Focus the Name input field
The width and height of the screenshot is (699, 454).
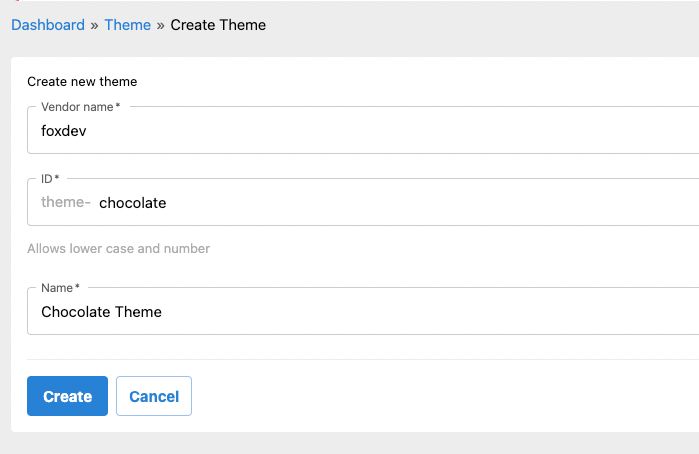point(400,312)
